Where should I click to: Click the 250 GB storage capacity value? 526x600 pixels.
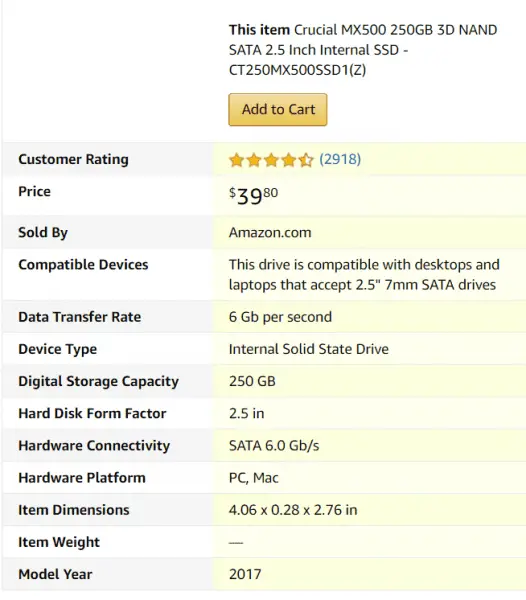click(252, 381)
